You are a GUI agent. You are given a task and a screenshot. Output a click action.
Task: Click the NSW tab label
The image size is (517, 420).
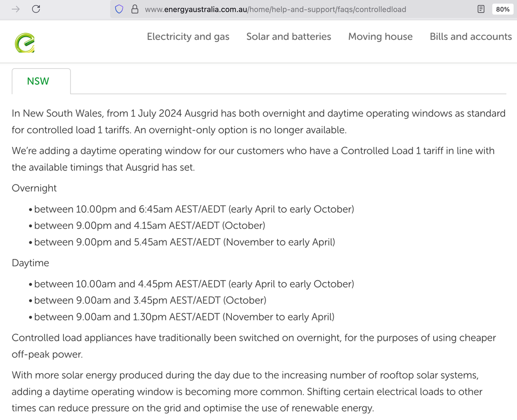(x=38, y=81)
